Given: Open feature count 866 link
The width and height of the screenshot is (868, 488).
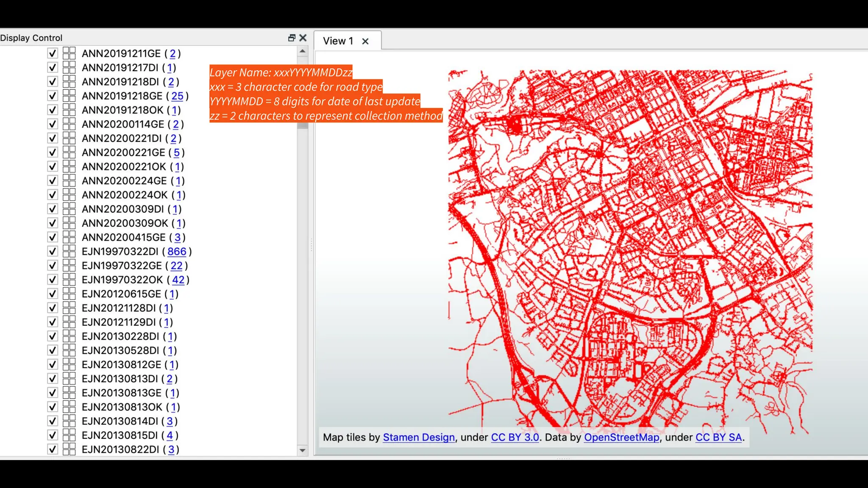Looking at the screenshot, I should pos(177,252).
